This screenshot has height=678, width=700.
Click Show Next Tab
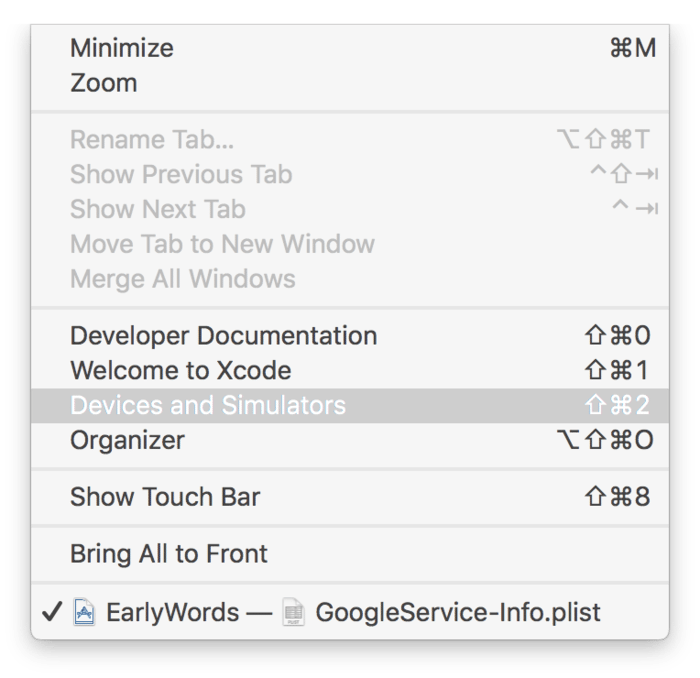(x=158, y=209)
